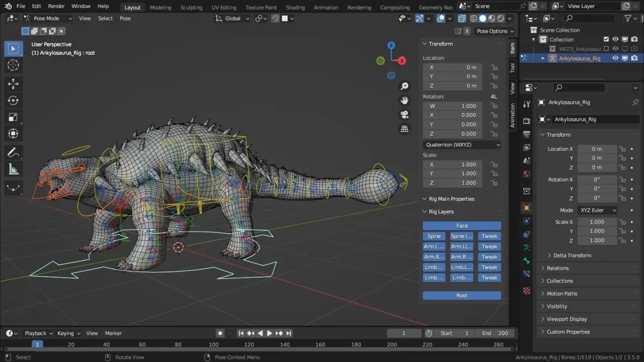Image resolution: width=644 pixels, height=362 pixels.
Task: Hide Ankylosaurus_Rig with eye icon in outliner
Action: pos(616,58)
